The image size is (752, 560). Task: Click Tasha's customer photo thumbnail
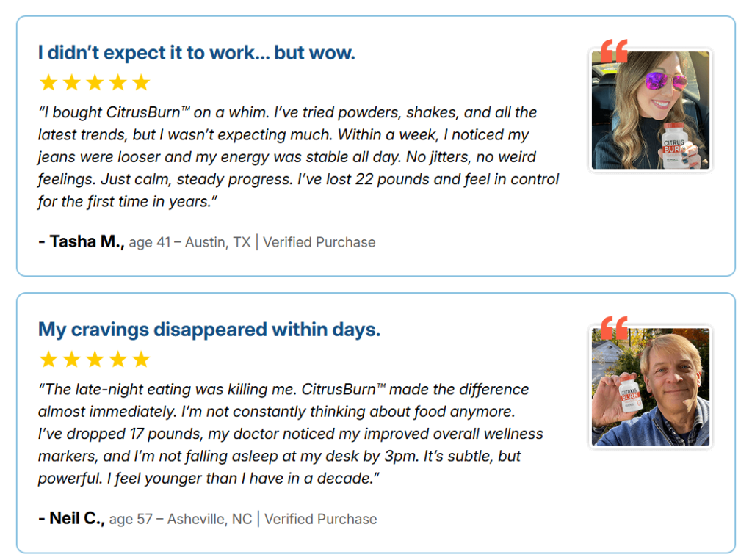[x=651, y=110]
